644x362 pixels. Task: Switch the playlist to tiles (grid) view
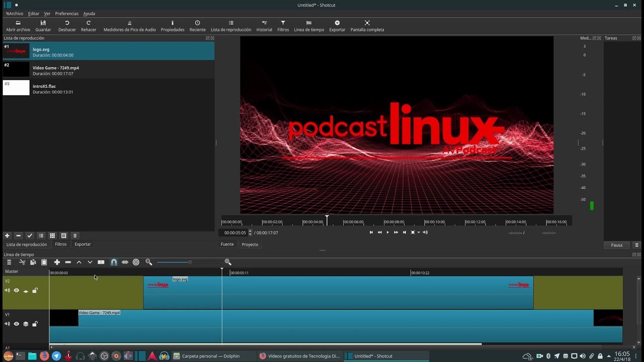[x=52, y=235]
